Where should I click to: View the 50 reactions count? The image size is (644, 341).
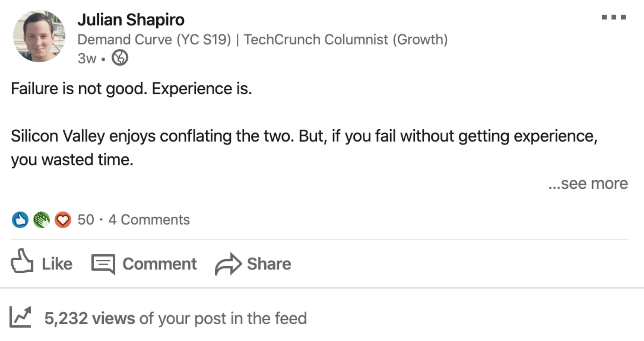86,220
